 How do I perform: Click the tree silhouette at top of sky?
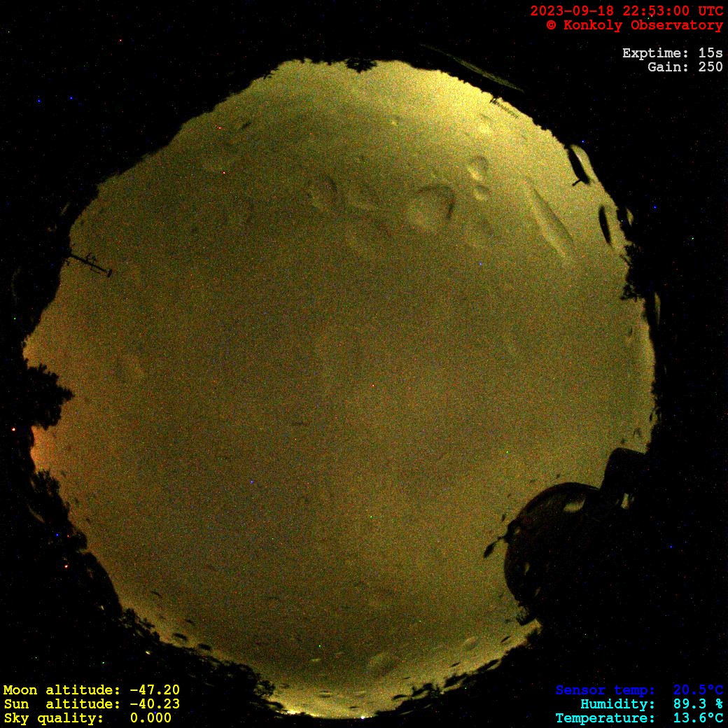click(x=361, y=65)
